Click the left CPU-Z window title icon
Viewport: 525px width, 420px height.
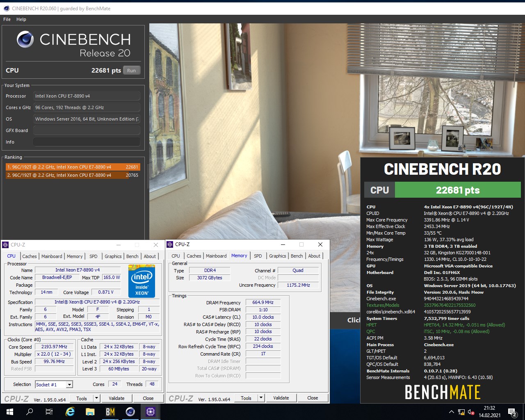[x=6, y=245]
